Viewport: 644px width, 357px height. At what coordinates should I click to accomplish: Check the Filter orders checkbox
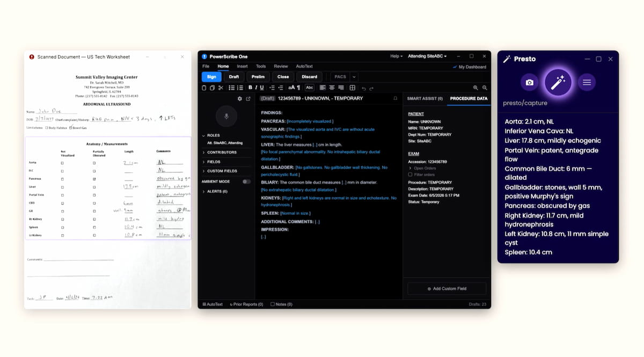(411, 174)
